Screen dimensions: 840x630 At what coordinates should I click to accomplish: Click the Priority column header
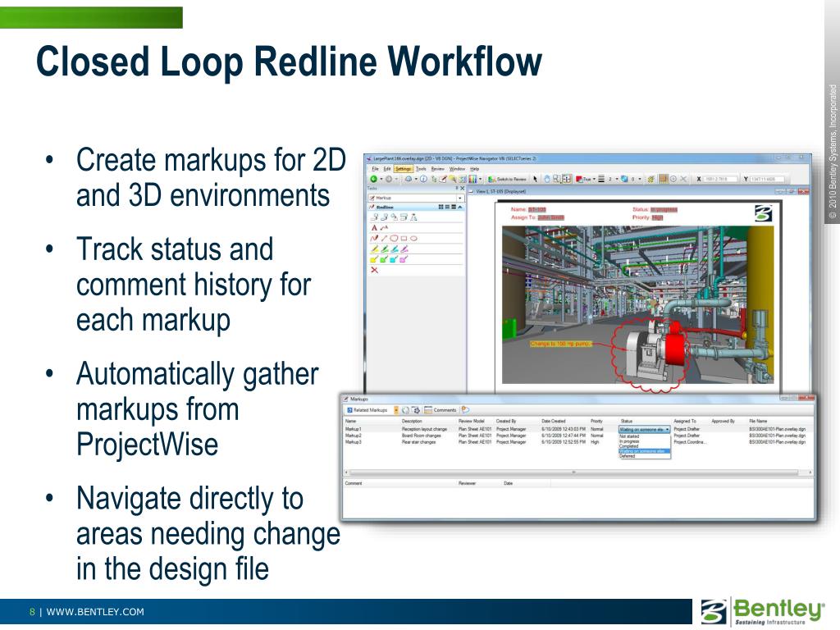(597, 421)
